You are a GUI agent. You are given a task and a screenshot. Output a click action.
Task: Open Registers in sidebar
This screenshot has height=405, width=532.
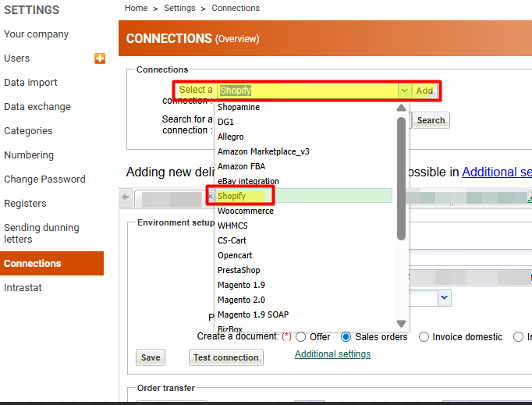(25, 204)
